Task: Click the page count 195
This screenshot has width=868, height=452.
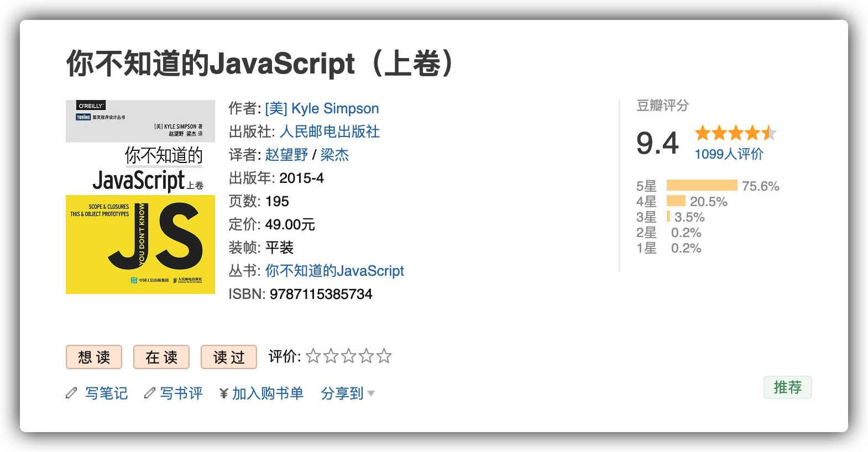Action: (277, 201)
